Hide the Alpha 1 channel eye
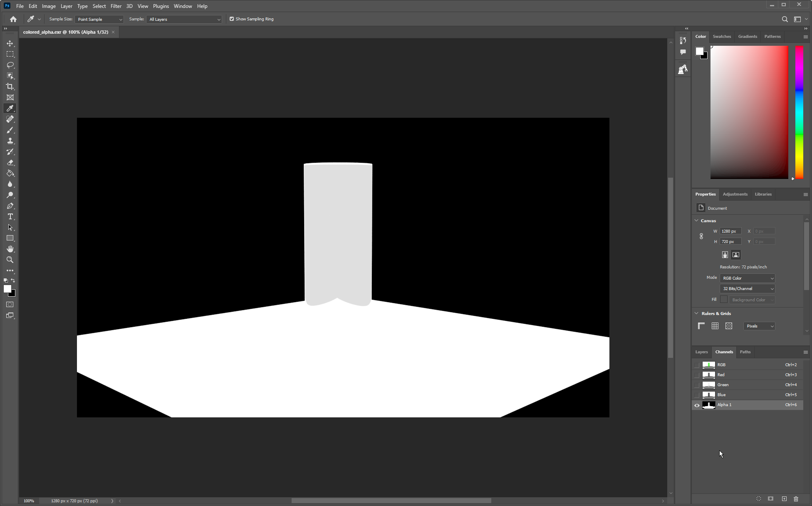The height and width of the screenshot is (506, 812). [x=697, y=405]
